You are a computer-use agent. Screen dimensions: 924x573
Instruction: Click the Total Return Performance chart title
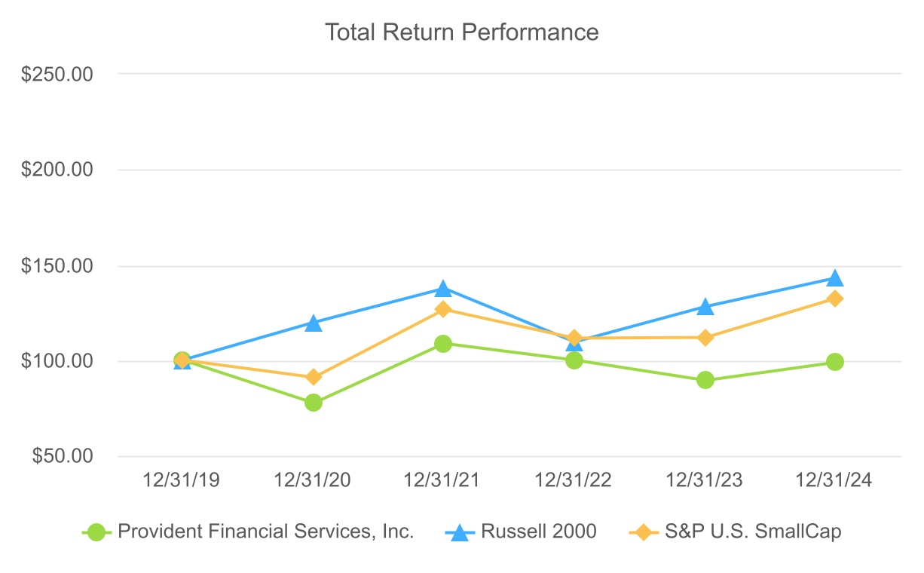pyautogui.click(x=461, y=32)
